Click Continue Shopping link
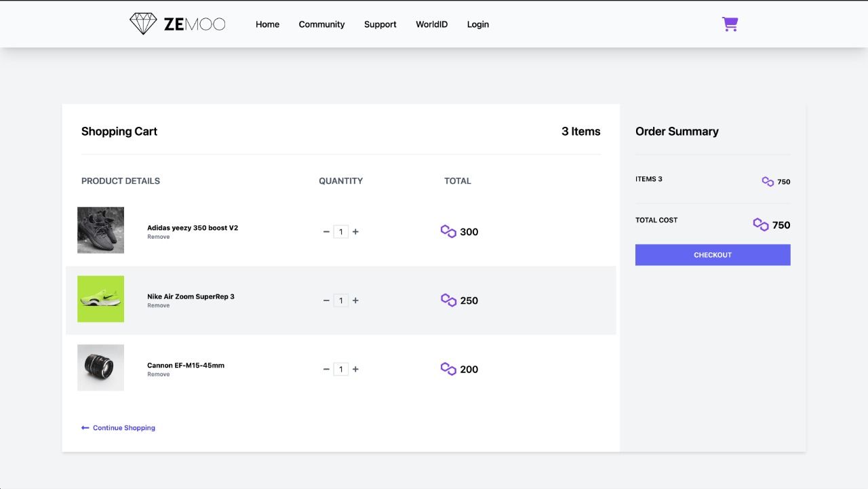The width and height of the screenshot is (868, 489). point(124,428)
